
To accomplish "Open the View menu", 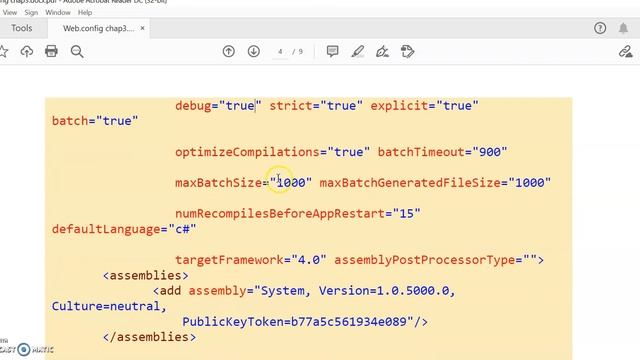I will pos(10,13).
